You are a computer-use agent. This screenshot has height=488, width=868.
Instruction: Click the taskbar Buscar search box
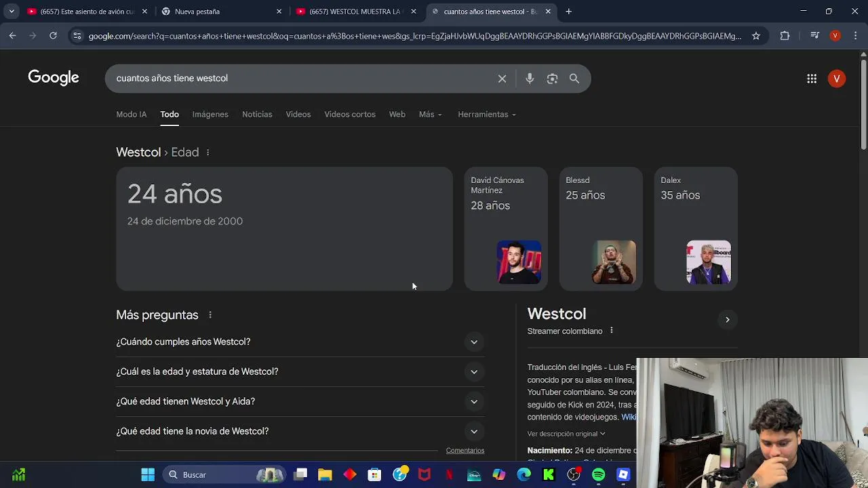coord(224,474)
